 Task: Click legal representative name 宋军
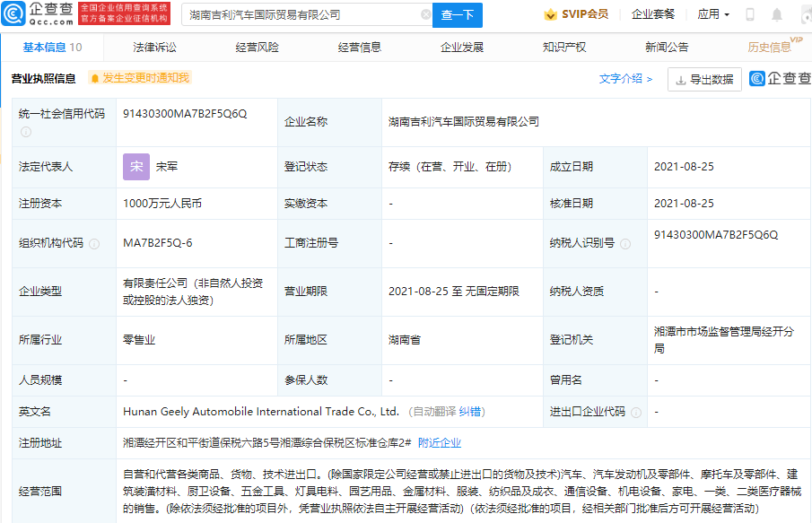(x=167, y=167)
